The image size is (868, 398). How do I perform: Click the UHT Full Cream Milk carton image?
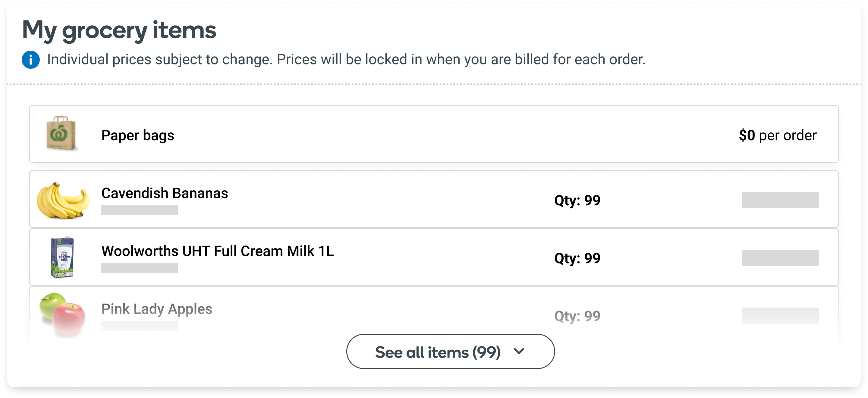(62, 257)
